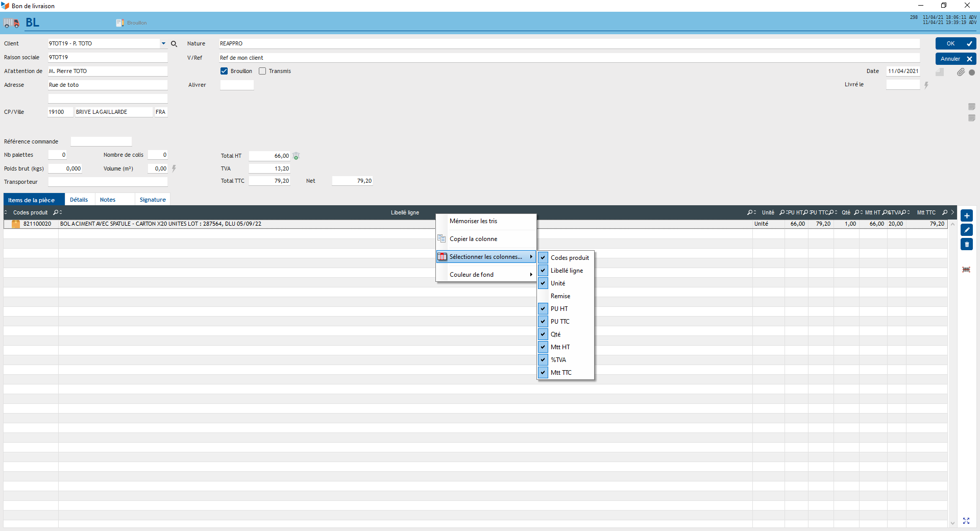Click the client search magnifier icon
Viewport: 980px width, 531px height.
pyautogui.click(x=174, y=44)
